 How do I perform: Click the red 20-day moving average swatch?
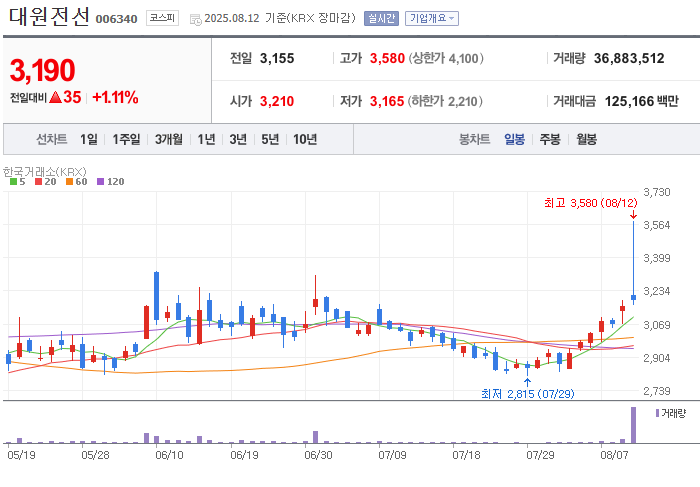point(38,182)
